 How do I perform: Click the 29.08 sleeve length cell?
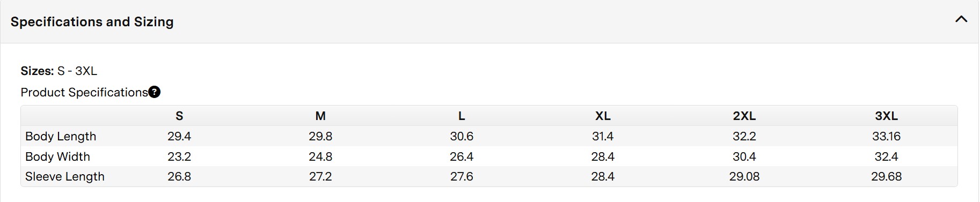pyautogui.click(x=744, y=176)
